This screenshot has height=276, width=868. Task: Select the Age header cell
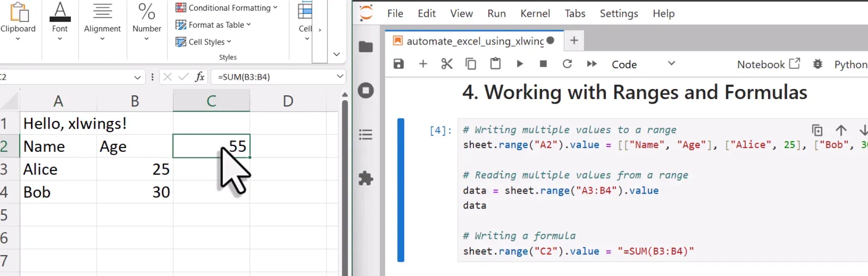point(135,146)
